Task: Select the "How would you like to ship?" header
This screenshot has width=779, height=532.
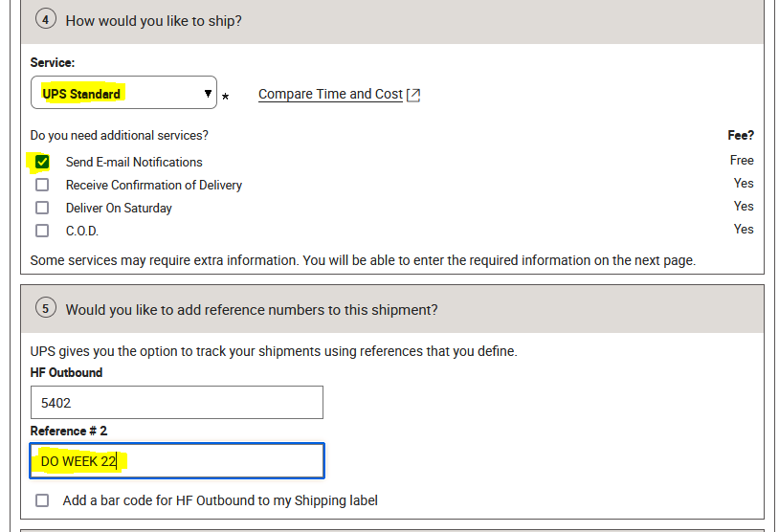Action: point(153,20)
